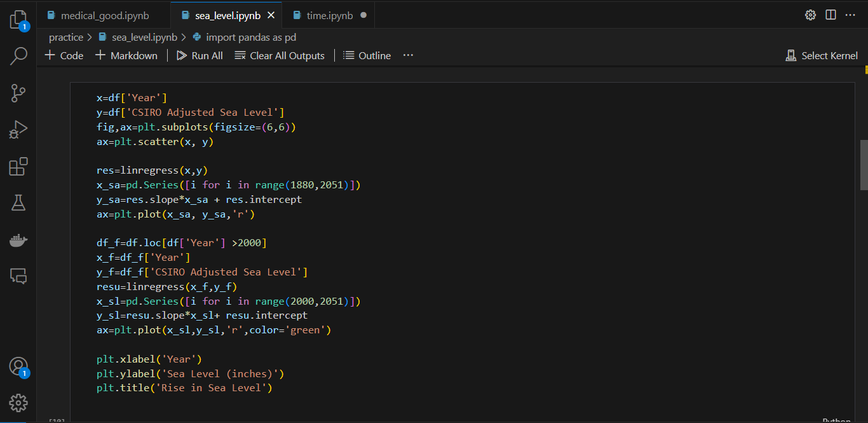
Task: Clear all notebook outputs
Action: (x=280, y=55)
